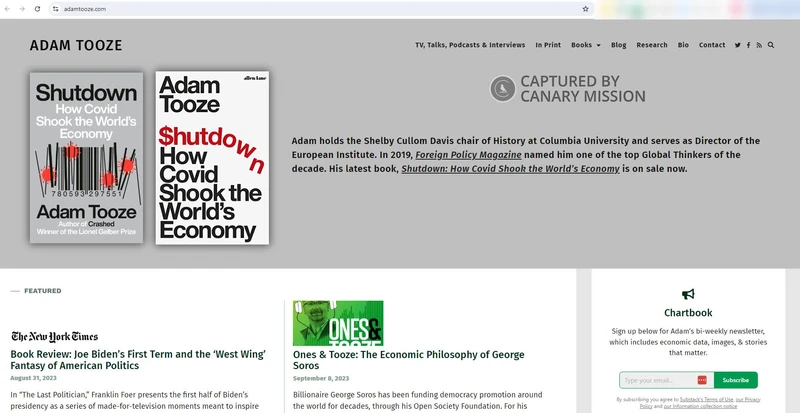This screenshot has width=800, height=413.
Task: Open the Blog section
Action: 619,45
